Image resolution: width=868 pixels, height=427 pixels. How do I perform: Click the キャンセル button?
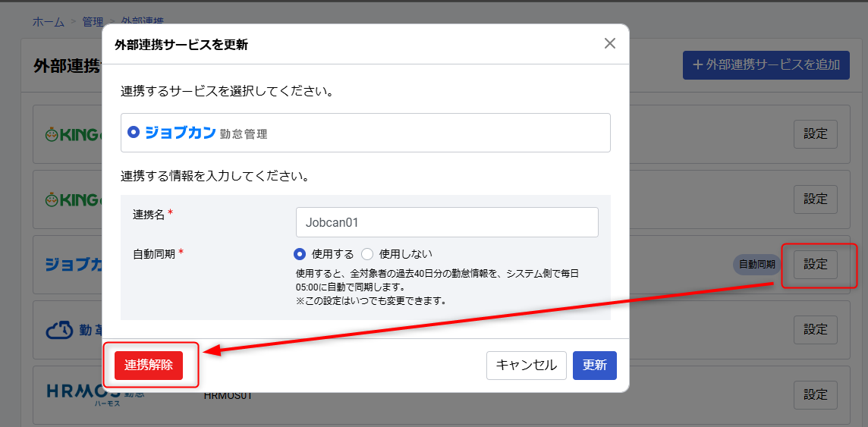pyautogui.click(x=526, y=365)
